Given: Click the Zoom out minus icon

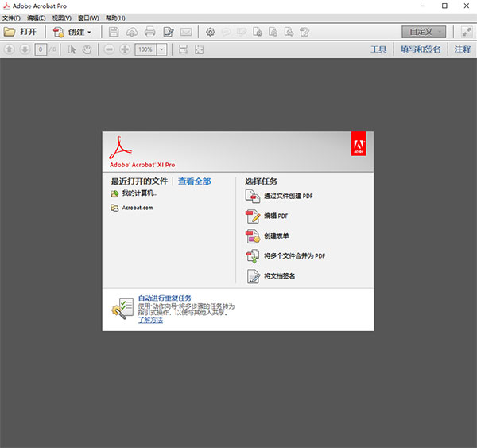Looking at the screenshot, I should [x=109, y=49].
